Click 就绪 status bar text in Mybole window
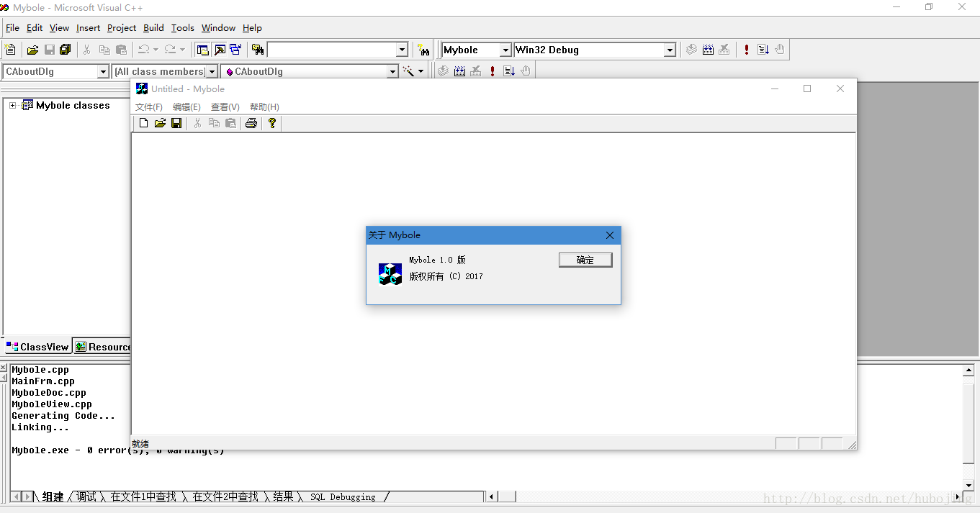Viewport: 980px width, 513px height. click(140, 444)
